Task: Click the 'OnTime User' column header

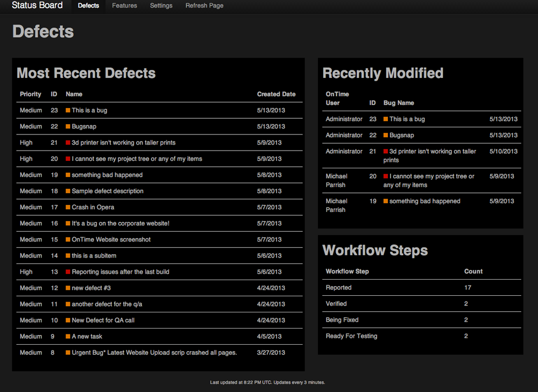Action: (337, 98)
